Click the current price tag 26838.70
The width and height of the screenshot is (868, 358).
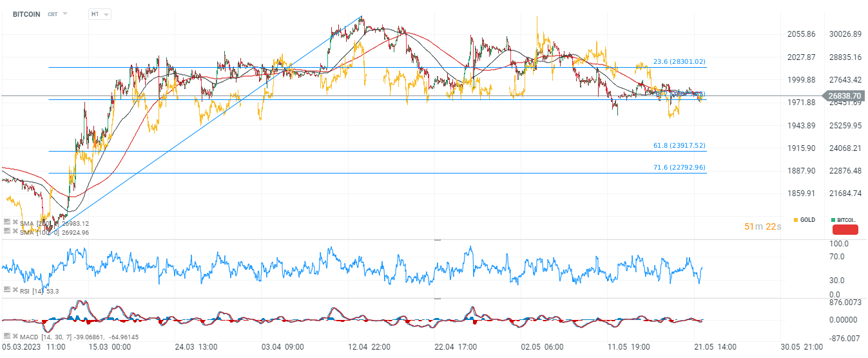(x=843, y=95)
